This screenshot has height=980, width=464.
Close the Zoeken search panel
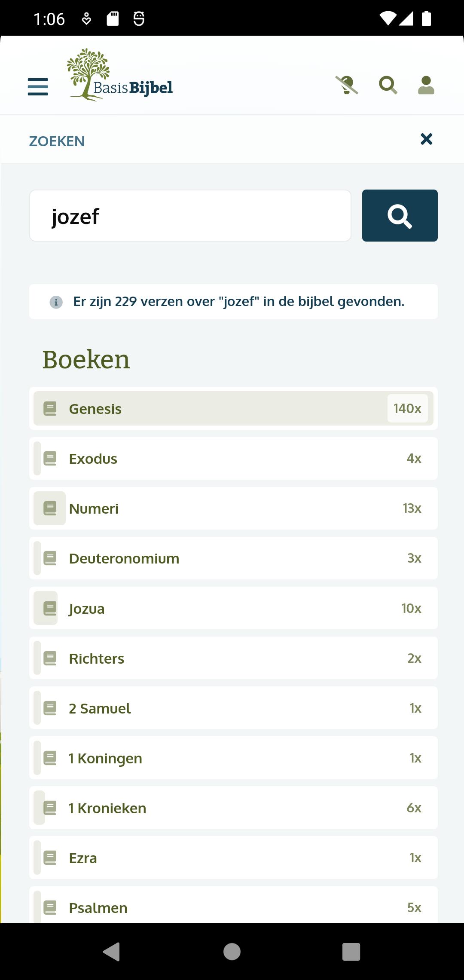[426, 139]
